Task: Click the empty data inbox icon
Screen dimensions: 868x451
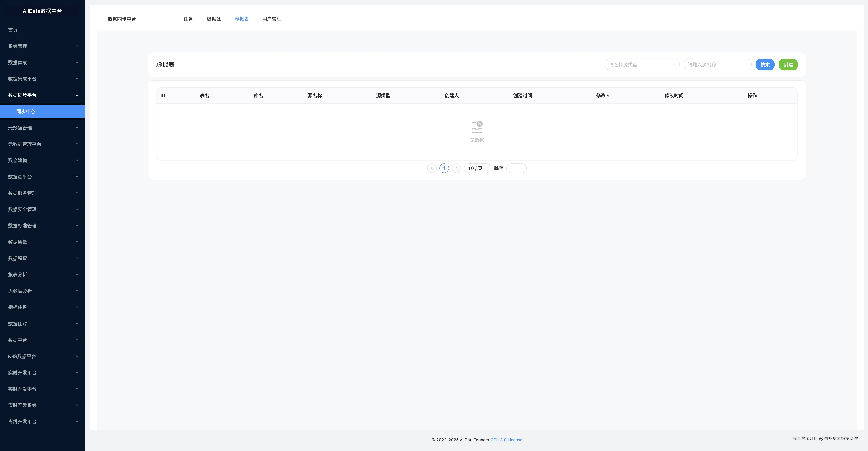Action: coord(477,127)
